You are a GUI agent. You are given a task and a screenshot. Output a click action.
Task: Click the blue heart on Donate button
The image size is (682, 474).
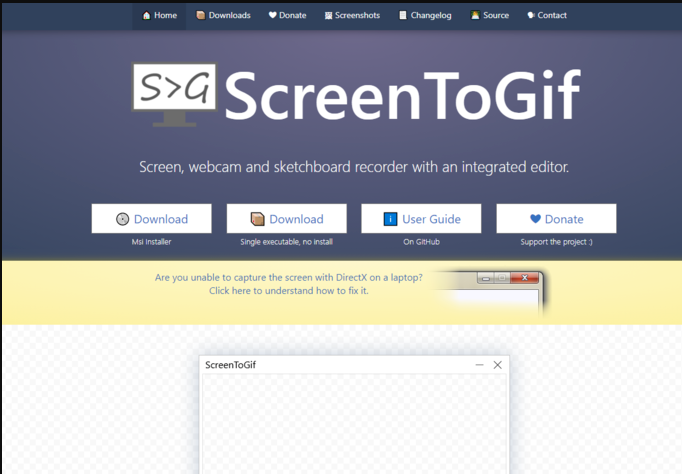(x=535, y=219)
